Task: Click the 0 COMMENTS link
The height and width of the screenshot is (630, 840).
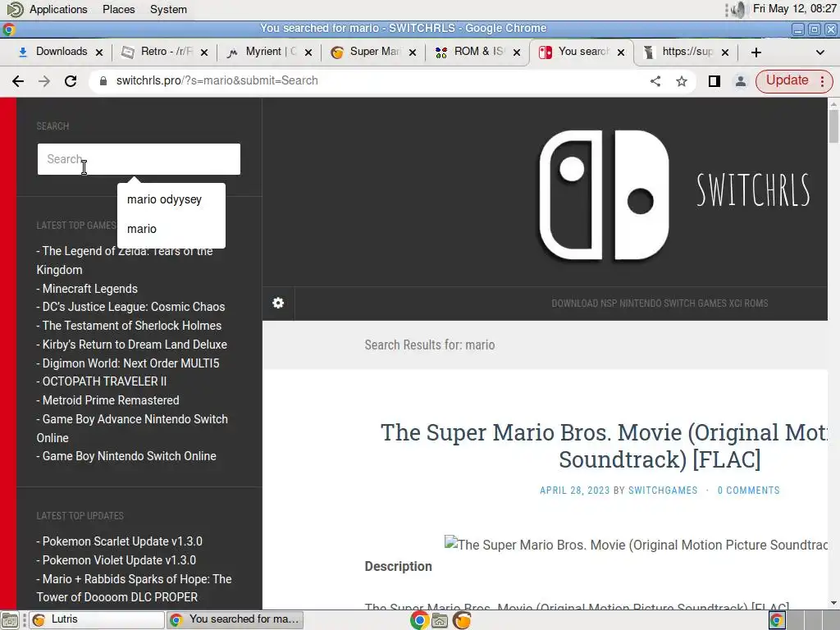Action: (x=748, y=491)
